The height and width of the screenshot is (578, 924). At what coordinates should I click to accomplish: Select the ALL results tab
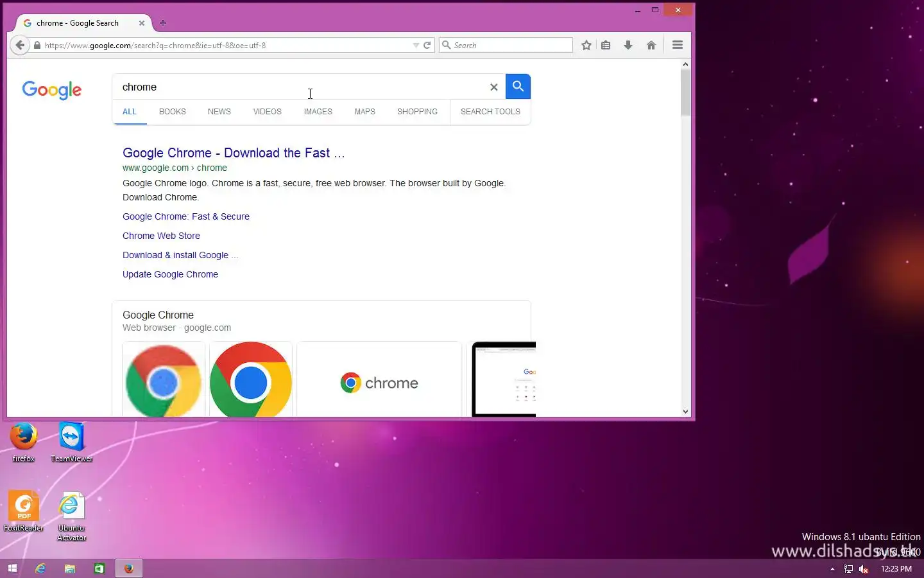[x=130, y=112]
